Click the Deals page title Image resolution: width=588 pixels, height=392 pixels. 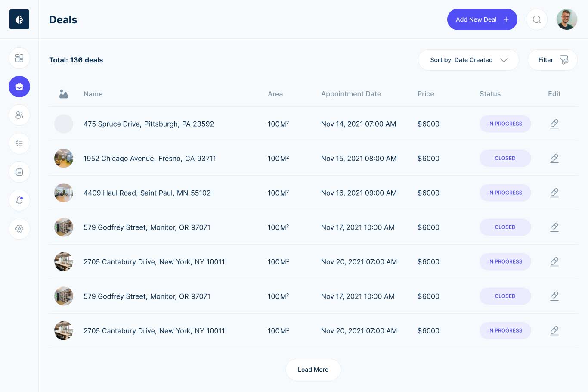pyautogui.click(x=63, y=19)
